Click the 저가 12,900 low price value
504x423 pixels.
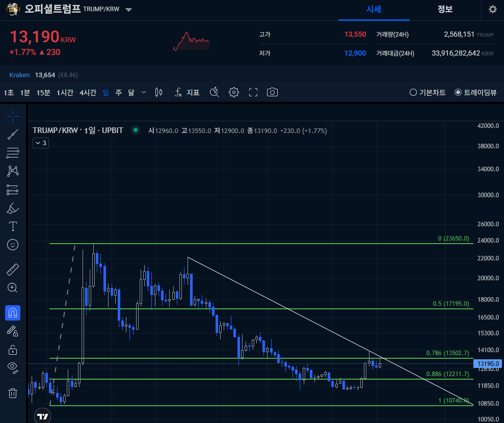[355, 54]
